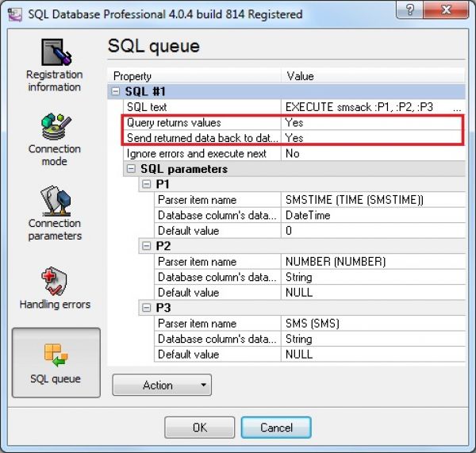The height and width of the screenshot is (453, 476).
Task: Collapse the P1 parameter node
Action: pos(146,184)
